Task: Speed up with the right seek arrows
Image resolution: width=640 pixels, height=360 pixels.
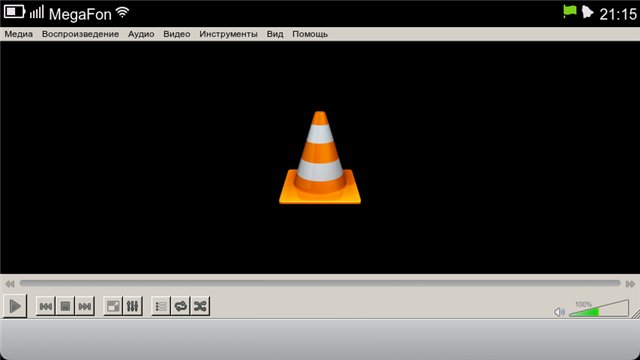Action: pos(630,284)
